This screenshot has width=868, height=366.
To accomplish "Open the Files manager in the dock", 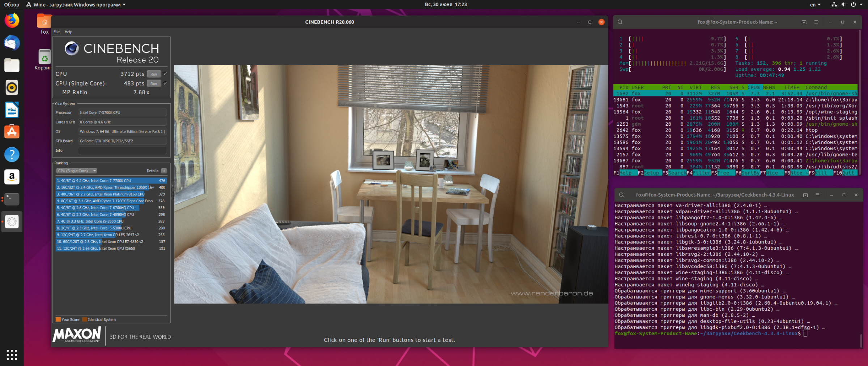I will pos(12,65).
